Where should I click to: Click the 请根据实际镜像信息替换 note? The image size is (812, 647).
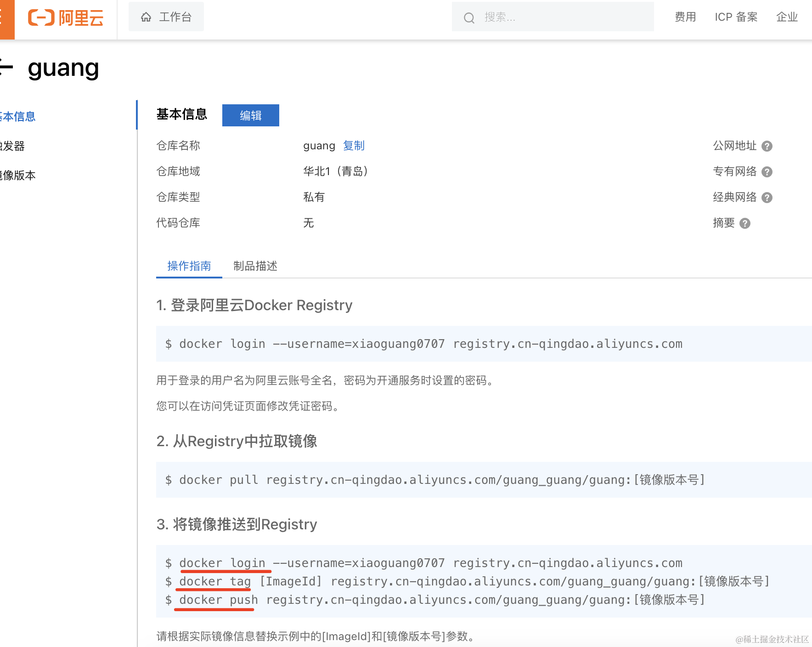[316, 636]
